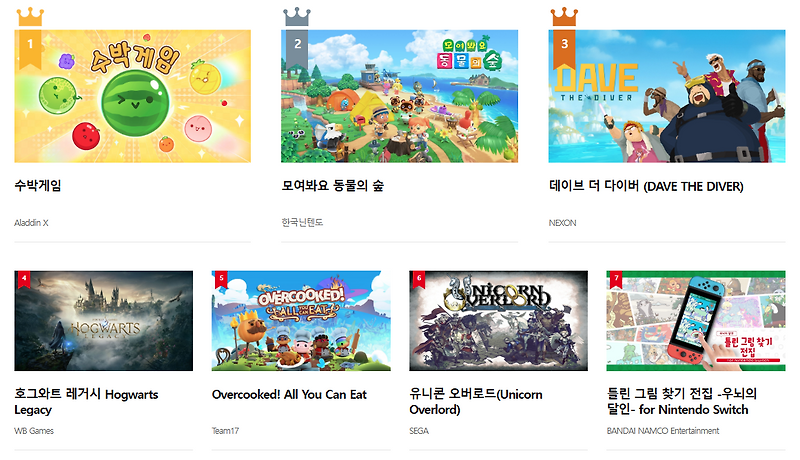Open the Unicorn Overlord cover image

coord(498,321)
